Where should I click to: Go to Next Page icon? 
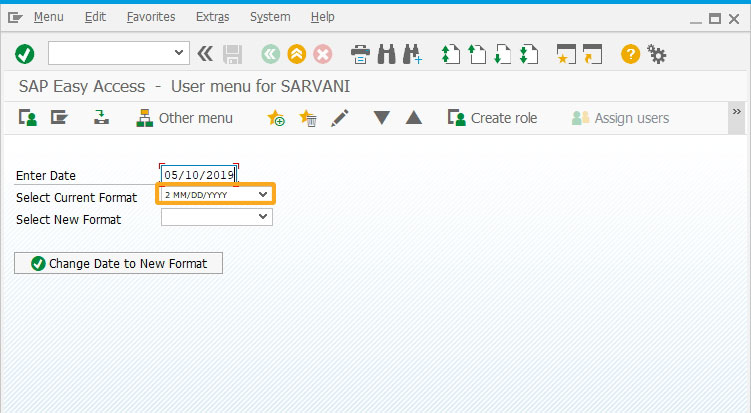pos(502,54)
